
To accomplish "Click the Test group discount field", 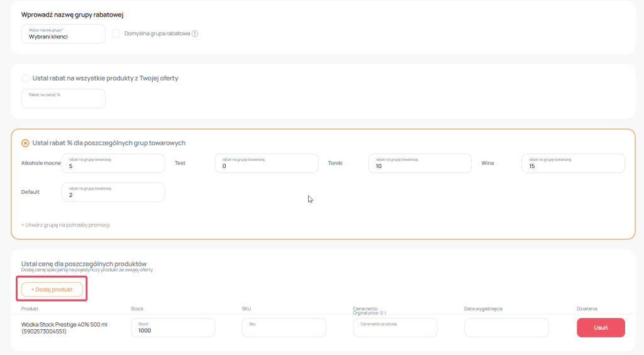I will 266,164.
